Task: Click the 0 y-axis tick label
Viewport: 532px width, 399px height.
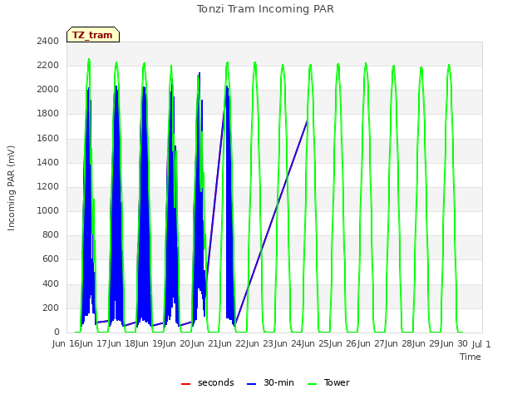Action: (57, 332)
